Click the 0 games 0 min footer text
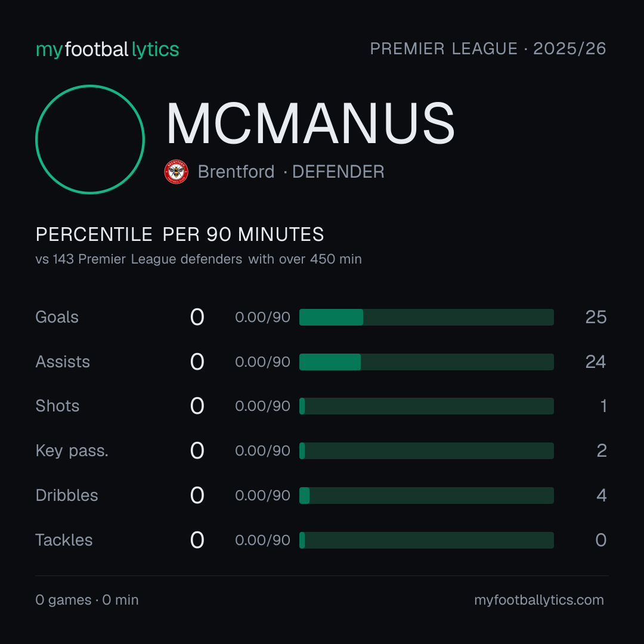 [x=86, y=600]
